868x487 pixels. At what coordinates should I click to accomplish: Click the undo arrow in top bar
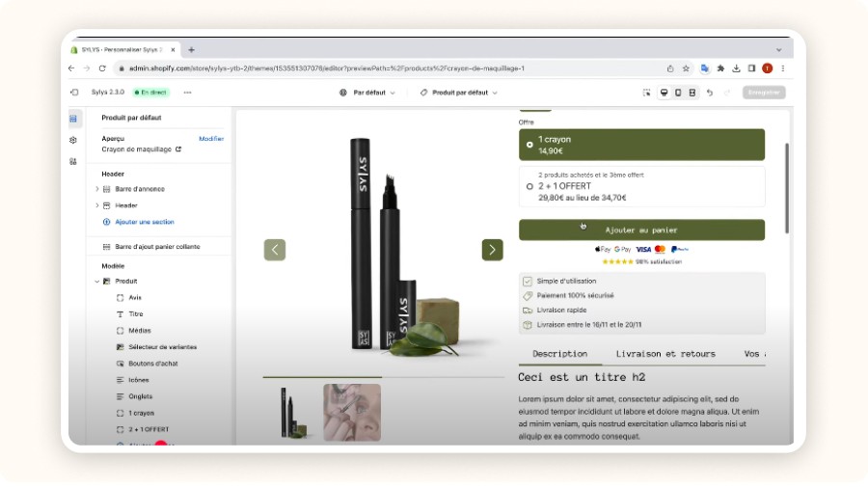(710, 93)
